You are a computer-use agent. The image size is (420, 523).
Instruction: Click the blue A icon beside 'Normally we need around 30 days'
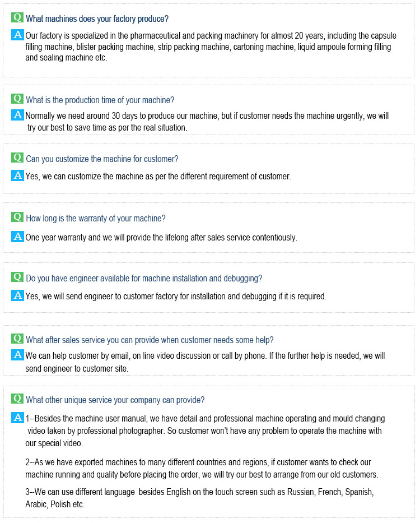(17, 115)
